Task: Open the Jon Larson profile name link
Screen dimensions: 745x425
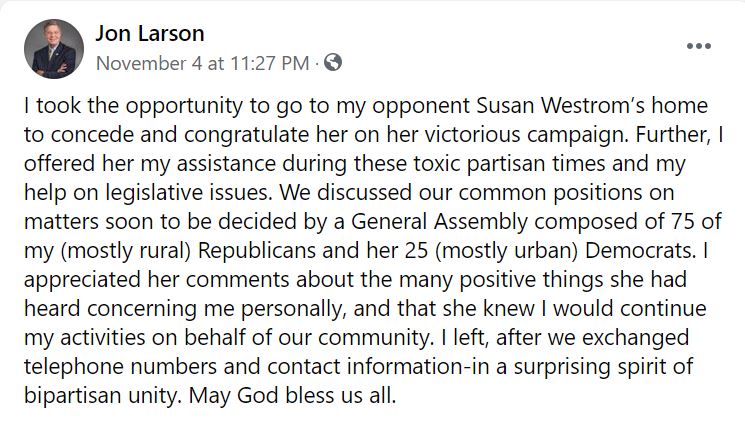Action: (149, 34)
